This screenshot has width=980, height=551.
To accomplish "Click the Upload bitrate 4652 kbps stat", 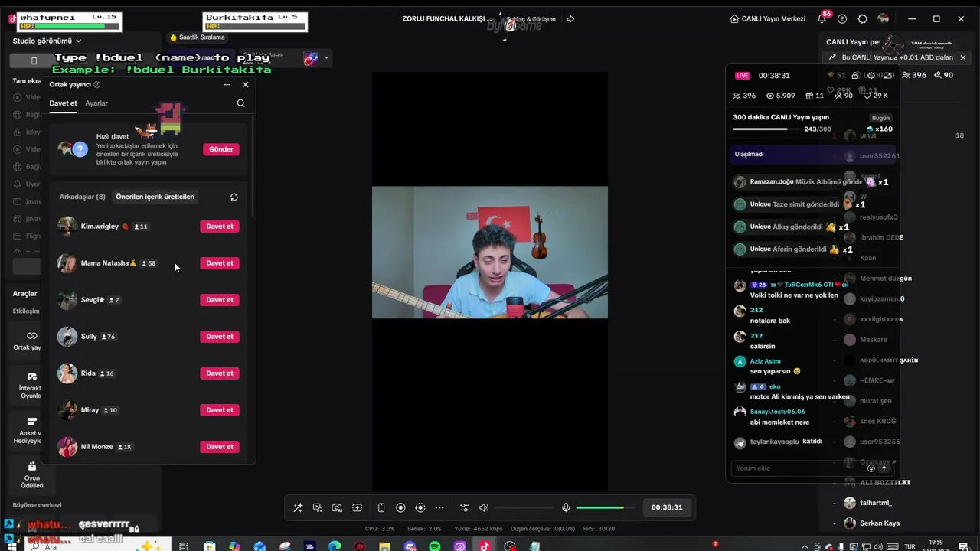I will 479,529.
